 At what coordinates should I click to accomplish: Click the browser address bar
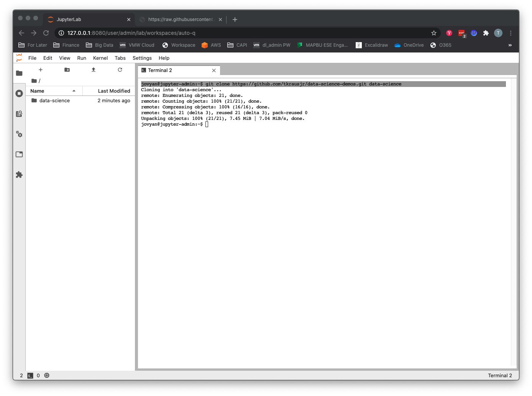pyautogui.click(x=245, y=33)
